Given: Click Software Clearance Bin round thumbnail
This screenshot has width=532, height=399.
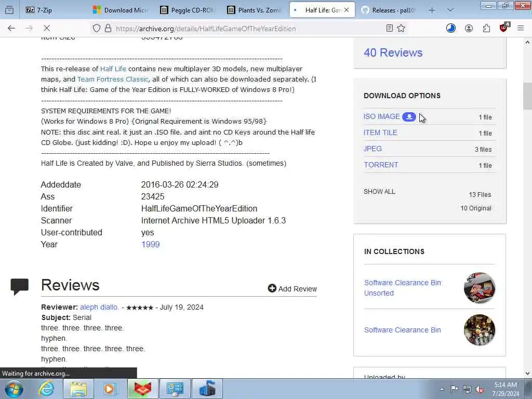Looking at the screenshot, I should tap(480, 330).
